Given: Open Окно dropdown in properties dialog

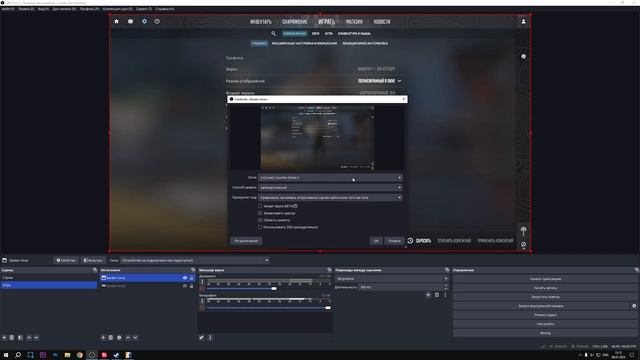Looking at the screenshot, I should [x=330, y=178].
